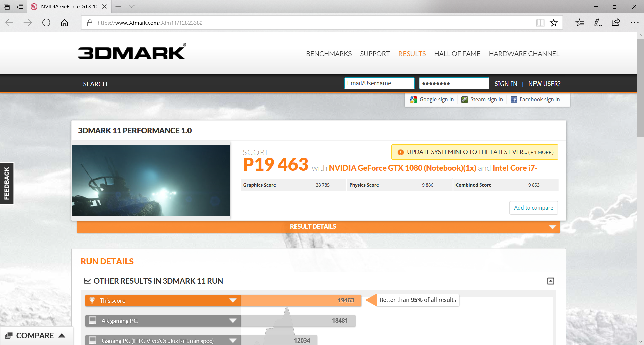
Task: Focus the password field
Action: [x=454, y=83]
